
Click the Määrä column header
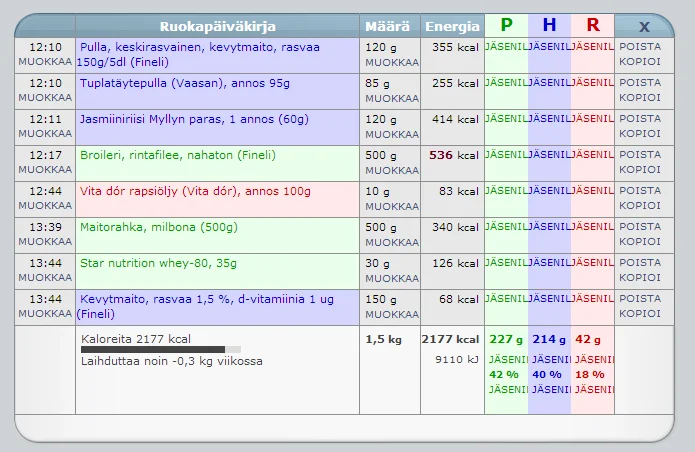(388, 26)
